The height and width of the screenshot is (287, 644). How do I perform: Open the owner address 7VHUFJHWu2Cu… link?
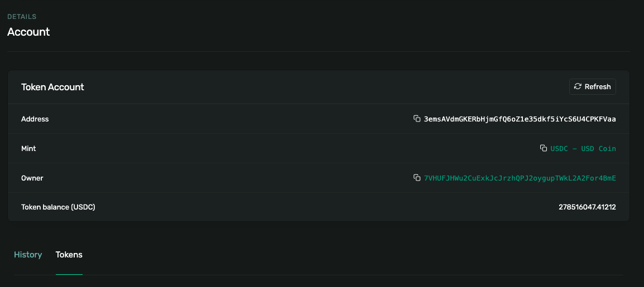pos(520,178)
